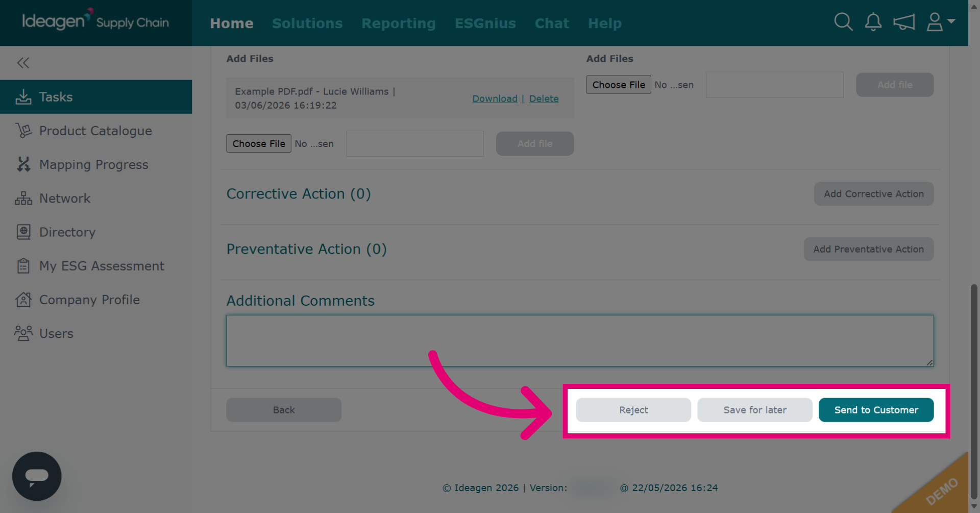Select Mapping Progress label in sidebar
The width and height of the screenshot is (980, 513).
click(x=94, y=164)
